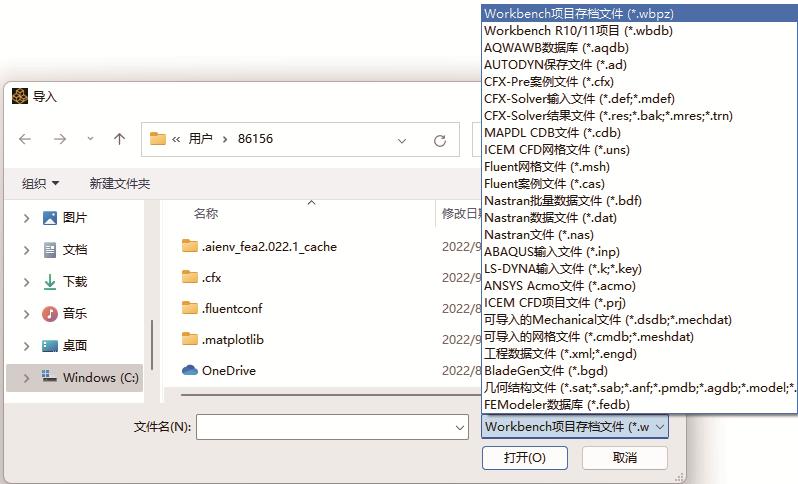Screen dimensions: 798x484
Task: Choose ICEM CFD项目文件 (*.prj) option
Action: (639, 303)
